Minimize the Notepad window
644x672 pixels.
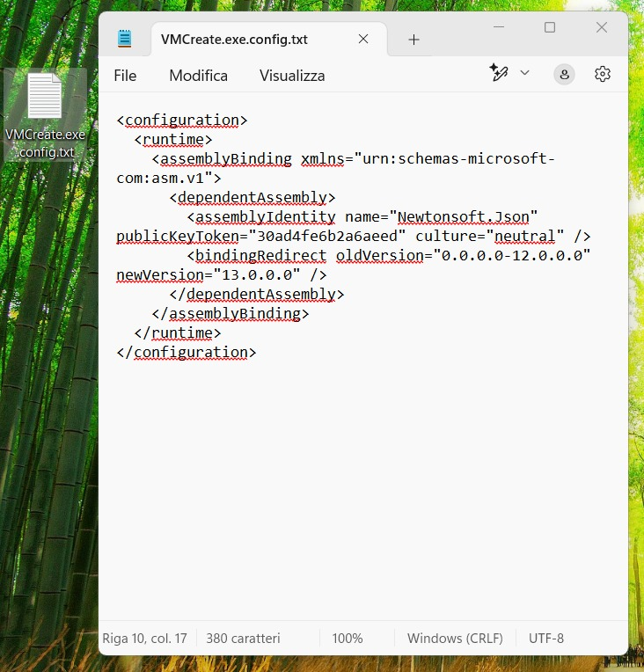[x=499, y=27]
